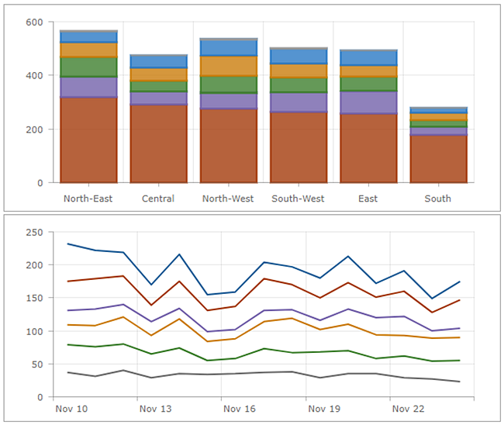504x425 pixels.
Task: Select the purple segment in the North-East bar
Action: click(x=88, y=87)
